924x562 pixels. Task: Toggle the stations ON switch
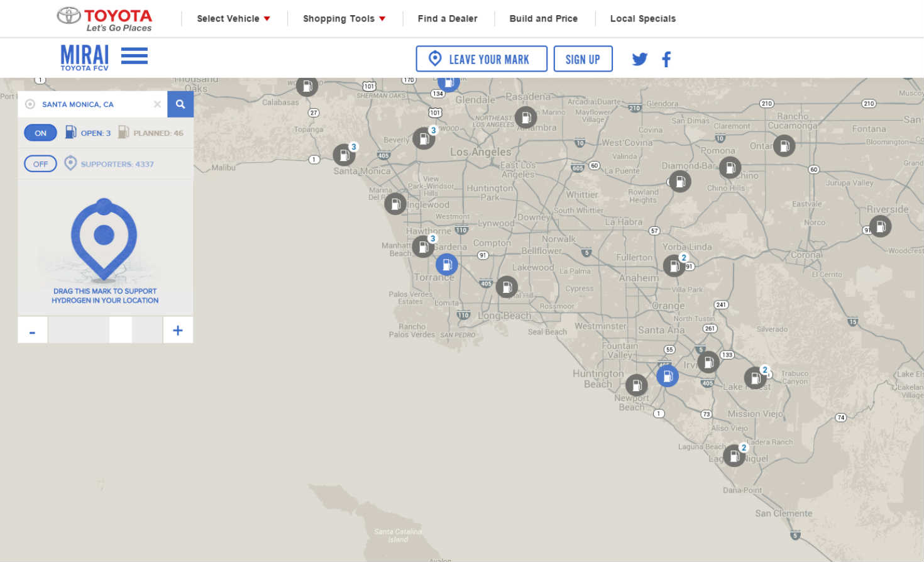[40, 133]
